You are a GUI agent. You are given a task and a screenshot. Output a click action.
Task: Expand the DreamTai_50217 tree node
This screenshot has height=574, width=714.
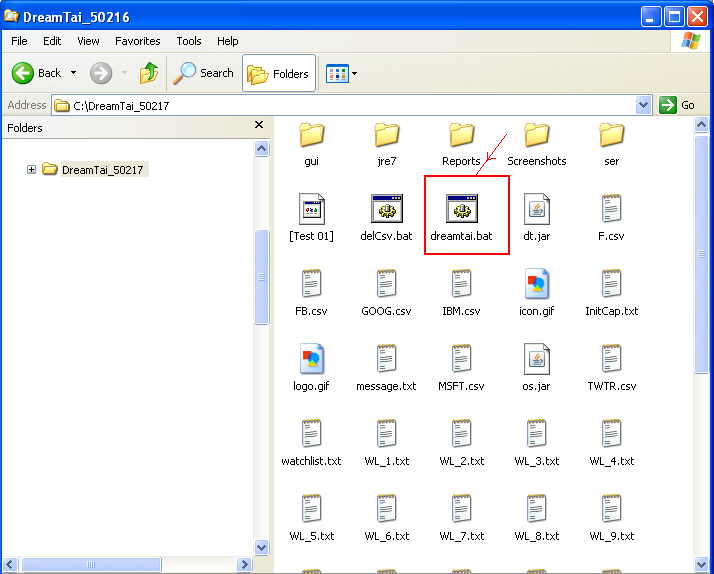[31, 170]
